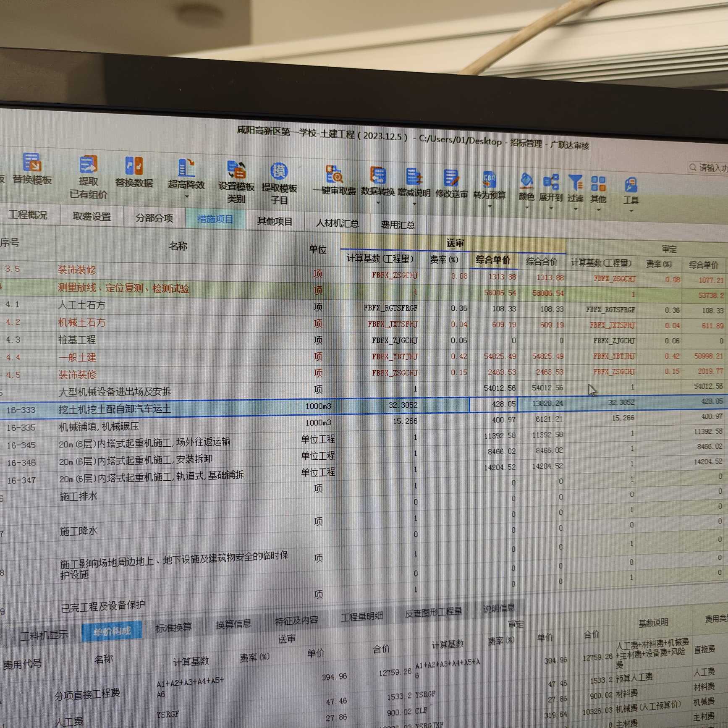Open dropdown arrow under 数据转换
Image resolution: width=728 pixels, height=728 pixels.
378,203
